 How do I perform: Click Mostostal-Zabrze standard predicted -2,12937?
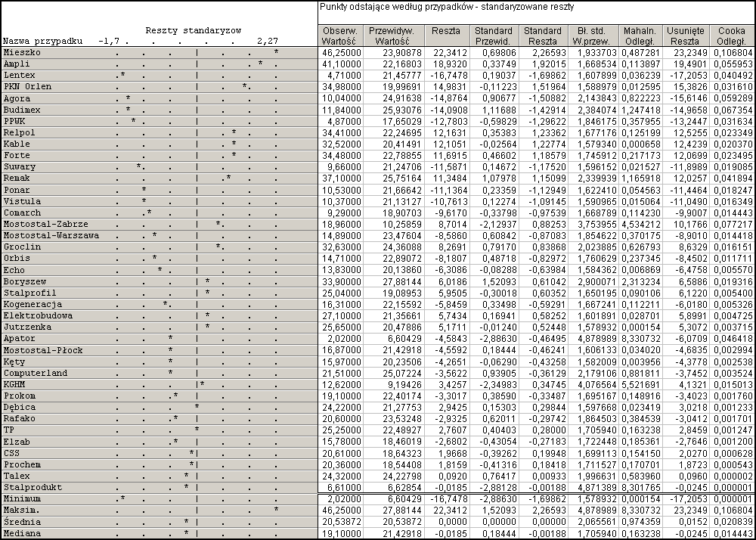[499, 224]
